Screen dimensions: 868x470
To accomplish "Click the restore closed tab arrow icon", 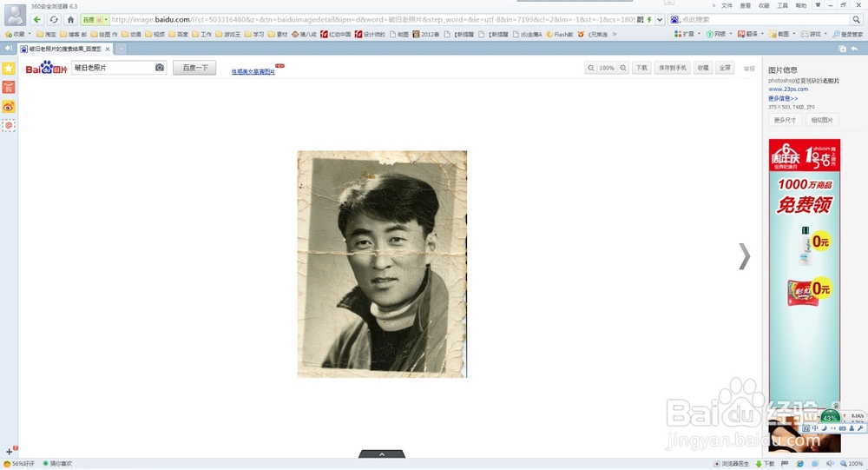I will pyautogui.click(x=855, y=49).
